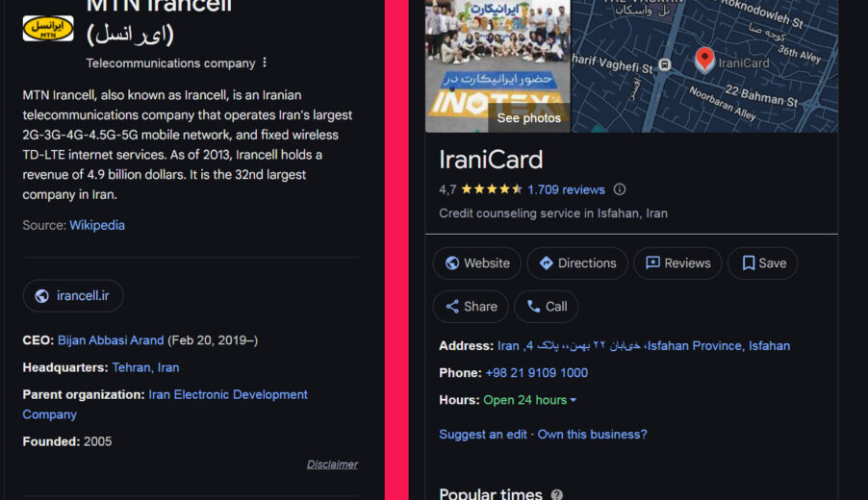Click the MTN Irancell yellow logo

click(47, 28)
